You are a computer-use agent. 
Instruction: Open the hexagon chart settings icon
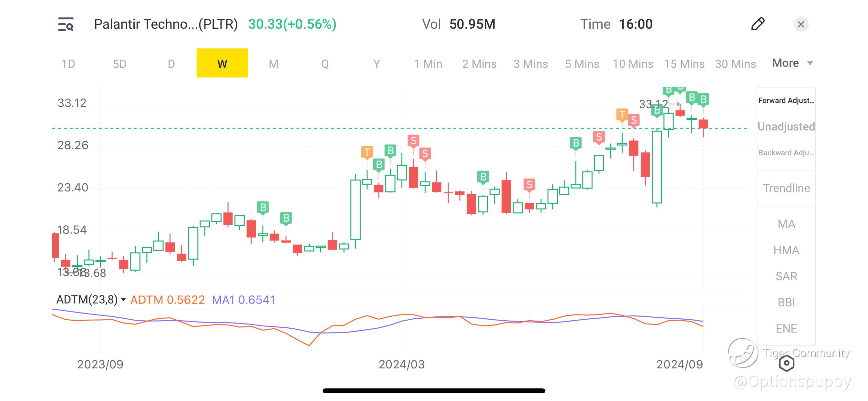click(x=786, y=363)
